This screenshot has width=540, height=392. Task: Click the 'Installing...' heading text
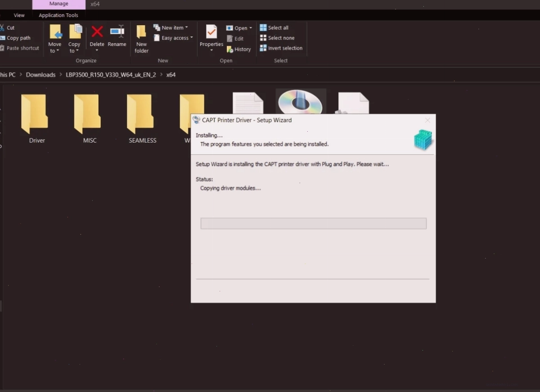(x=209, y=135)
